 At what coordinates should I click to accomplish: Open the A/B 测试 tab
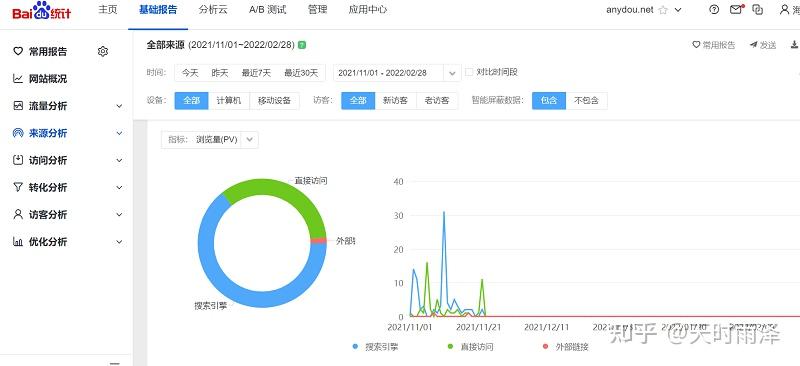pyautogui.click(x=268, y=10)
